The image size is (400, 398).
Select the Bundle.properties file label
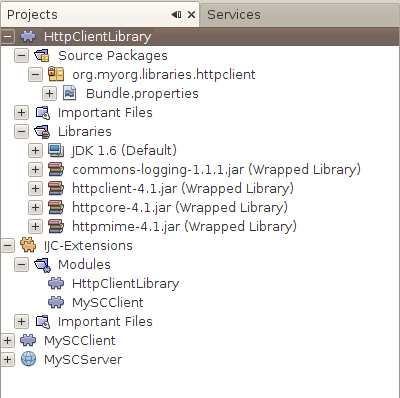(x=142, y=94)
